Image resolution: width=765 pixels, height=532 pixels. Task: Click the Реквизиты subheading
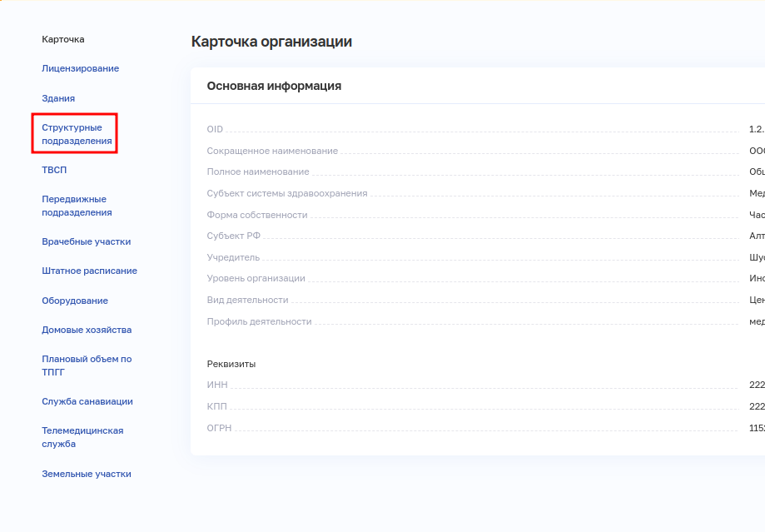(231, 364)
